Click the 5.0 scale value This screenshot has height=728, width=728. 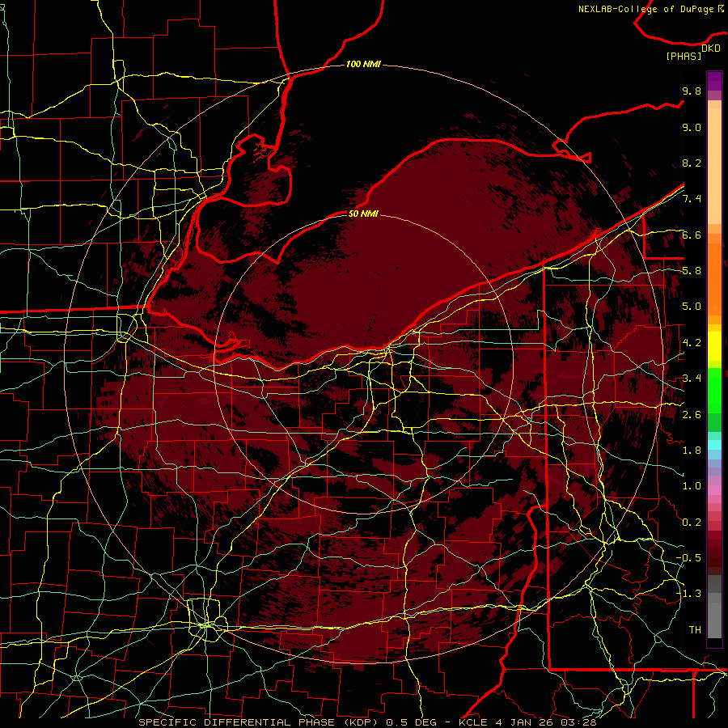click(692, 307)
